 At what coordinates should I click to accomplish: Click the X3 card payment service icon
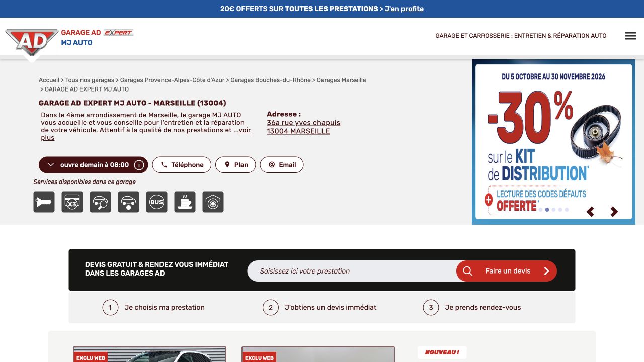(72, 202)
